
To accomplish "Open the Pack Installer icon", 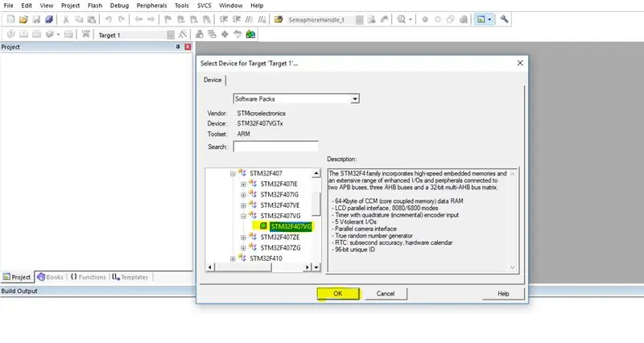I will [x=250, y=35].
